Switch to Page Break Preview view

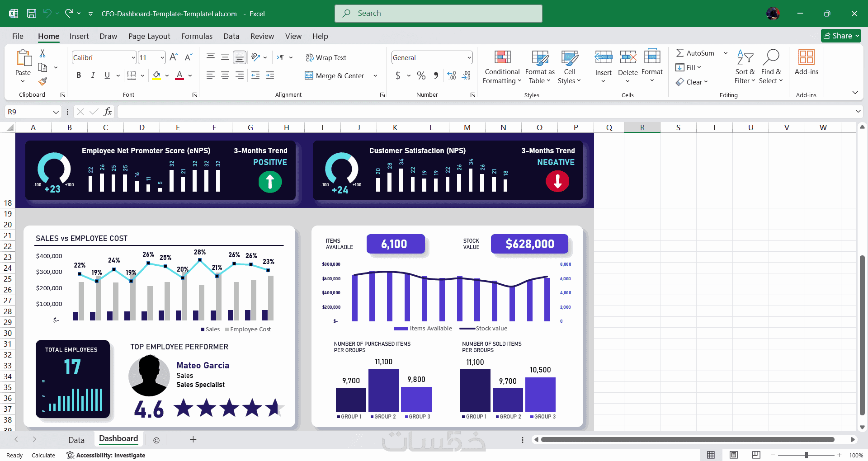756,455
